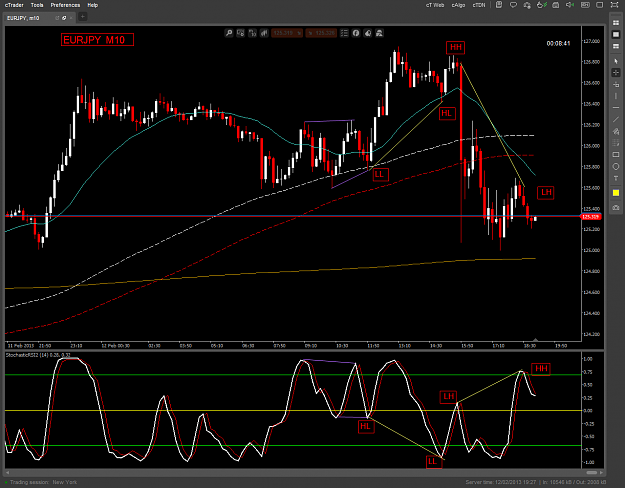Image resolution: width=625 pixels, height=488 pixels.
Task: Open the Tools menu
Action: [37, 5]
